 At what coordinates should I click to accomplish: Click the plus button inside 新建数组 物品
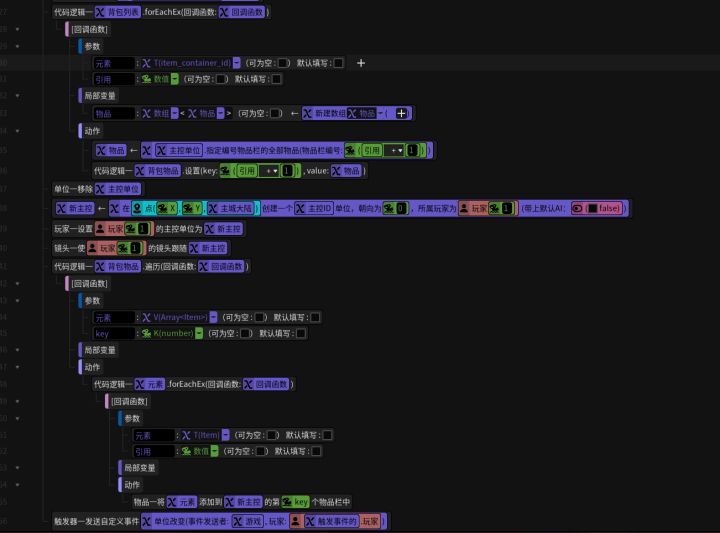point(401,113)
